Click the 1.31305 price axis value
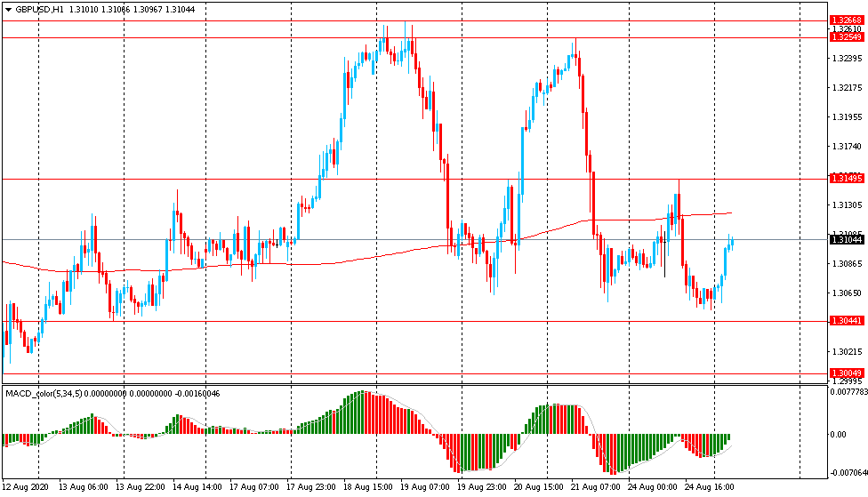 pos(847,204)
